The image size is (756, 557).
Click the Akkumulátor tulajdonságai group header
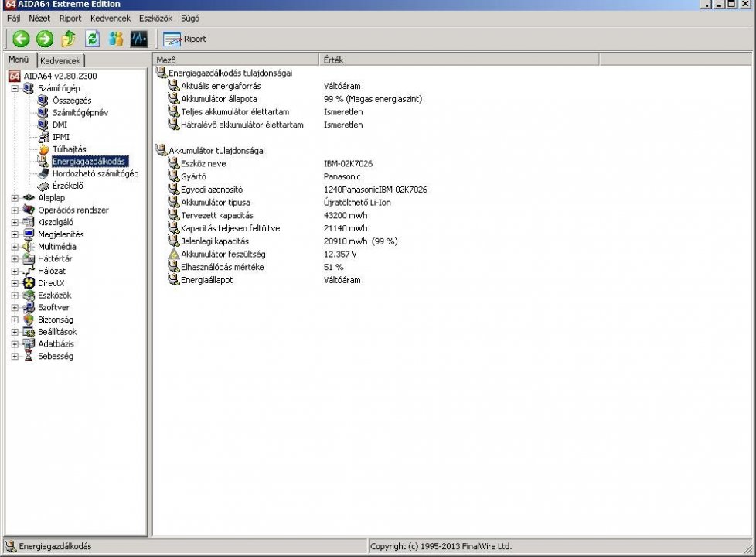tap(216, 151)
